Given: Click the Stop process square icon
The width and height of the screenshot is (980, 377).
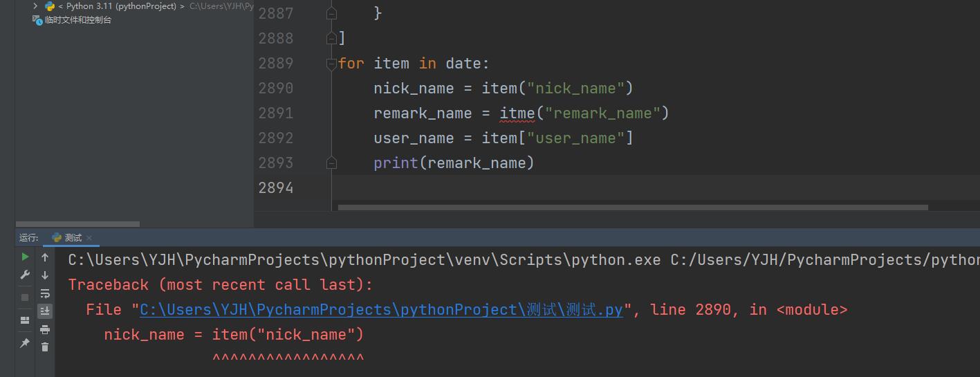Looking at the screenshot, I should click(x=25, y=297).
